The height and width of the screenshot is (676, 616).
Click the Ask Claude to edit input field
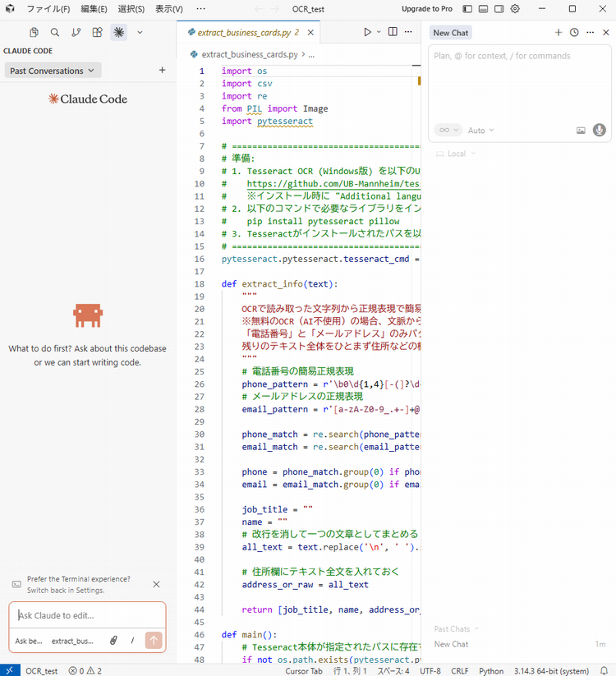click(x=86, y=615)
